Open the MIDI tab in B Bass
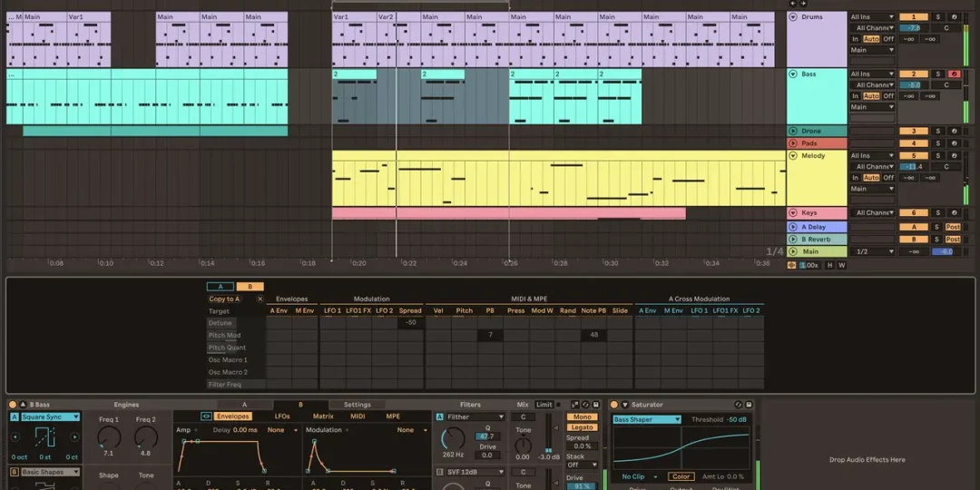Image resolution: width=980 pixels, height=490 pixels. point(358,416)
